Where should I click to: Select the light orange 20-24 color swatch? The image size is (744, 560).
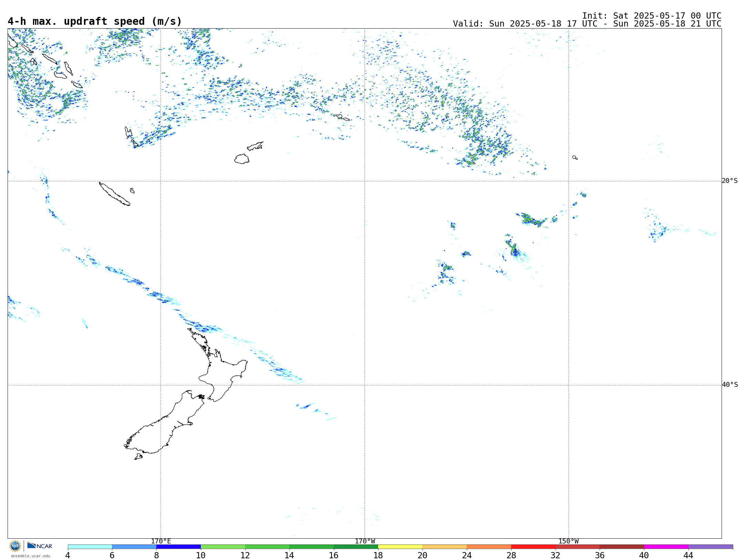click(445, 547)
